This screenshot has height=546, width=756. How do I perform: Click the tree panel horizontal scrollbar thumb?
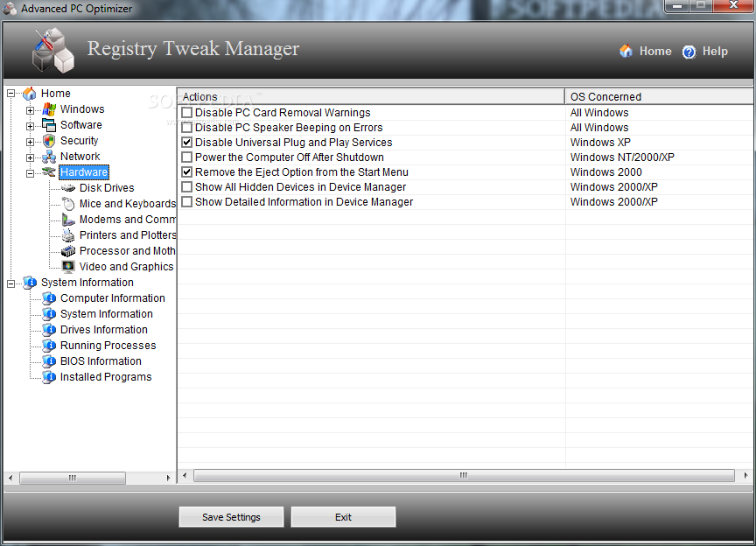[73, 478]
